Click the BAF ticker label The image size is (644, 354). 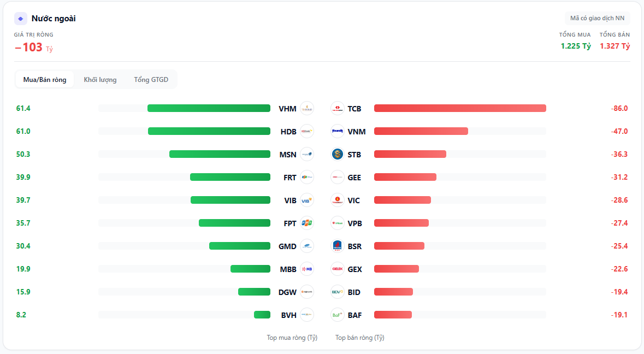coord(355,315)
